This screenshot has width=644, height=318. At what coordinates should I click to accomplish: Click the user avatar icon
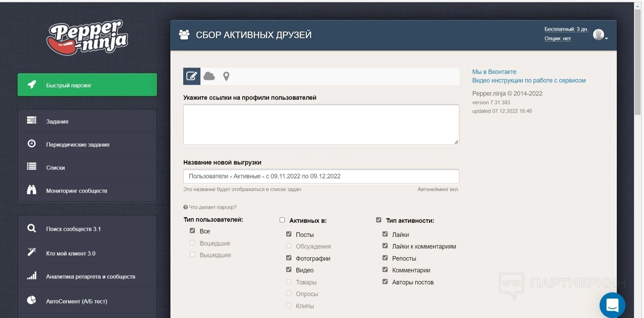pyautogui.click(x=599, y=34)
